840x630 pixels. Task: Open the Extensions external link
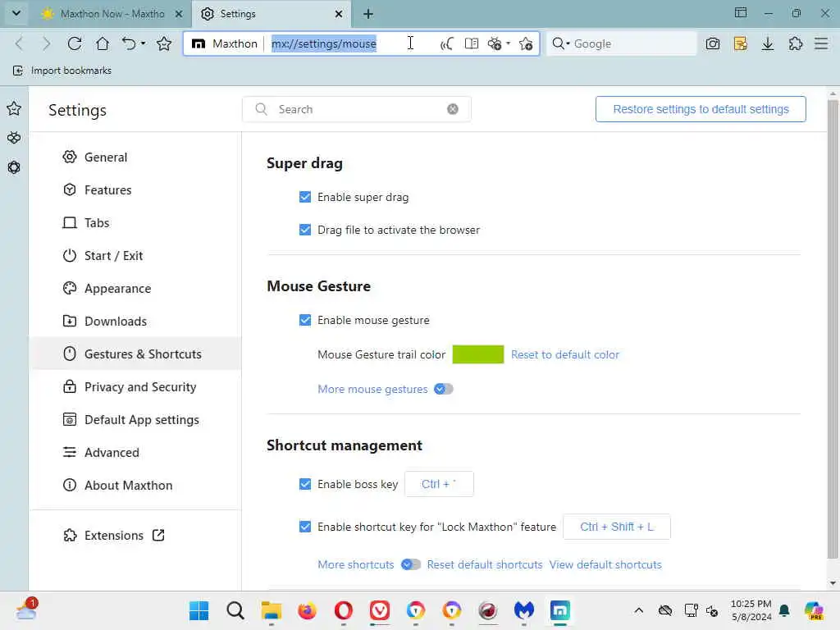(x=113, y=535)
